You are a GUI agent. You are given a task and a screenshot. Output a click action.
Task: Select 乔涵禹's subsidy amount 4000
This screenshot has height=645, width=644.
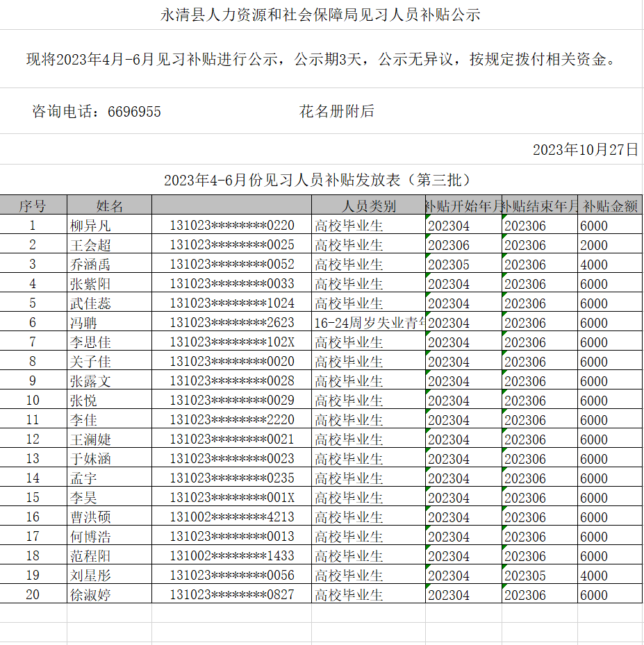click(610, 264)
